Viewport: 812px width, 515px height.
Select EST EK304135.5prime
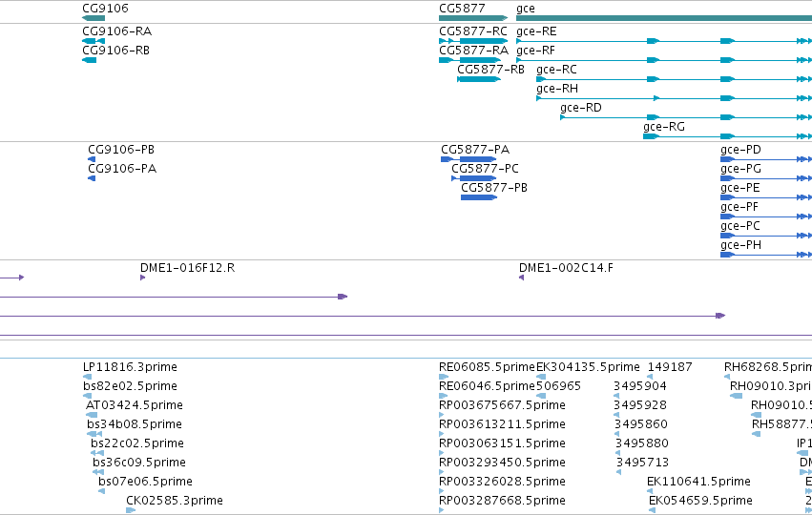(588, 367)
